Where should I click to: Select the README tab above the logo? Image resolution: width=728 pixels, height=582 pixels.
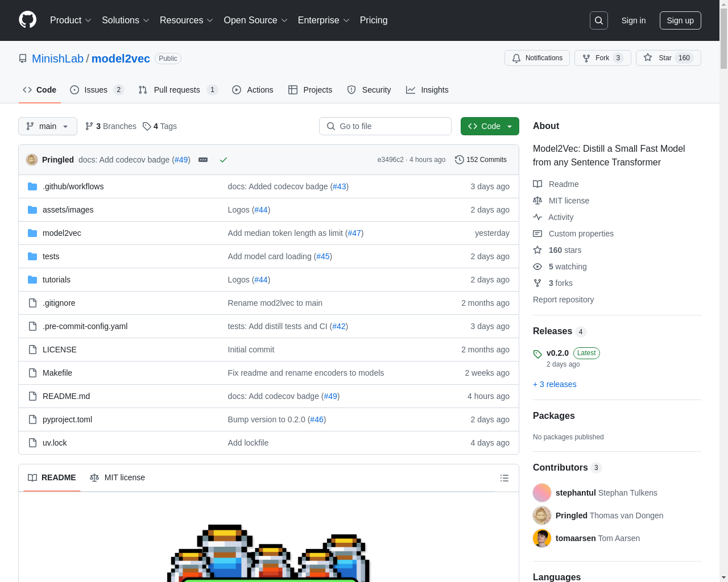[52, 477]
